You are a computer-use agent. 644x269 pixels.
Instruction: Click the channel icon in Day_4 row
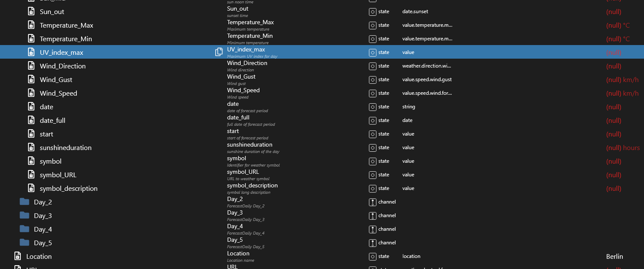[x=372, y=229]
